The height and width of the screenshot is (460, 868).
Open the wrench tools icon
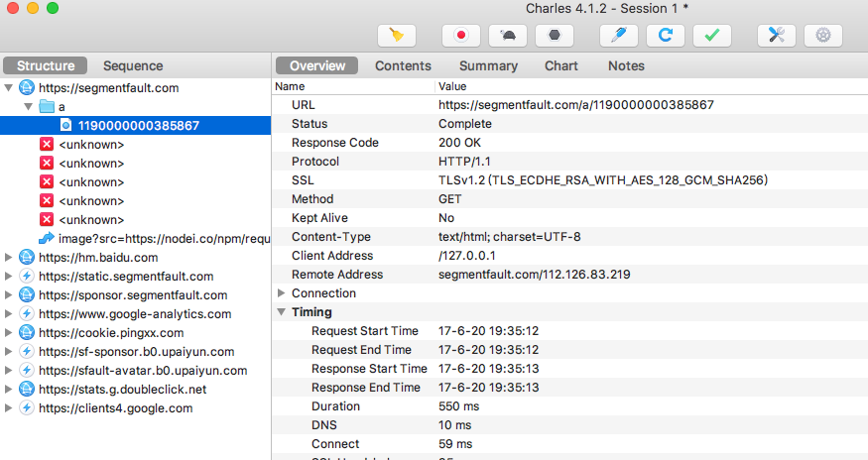(x=776, y=35)
